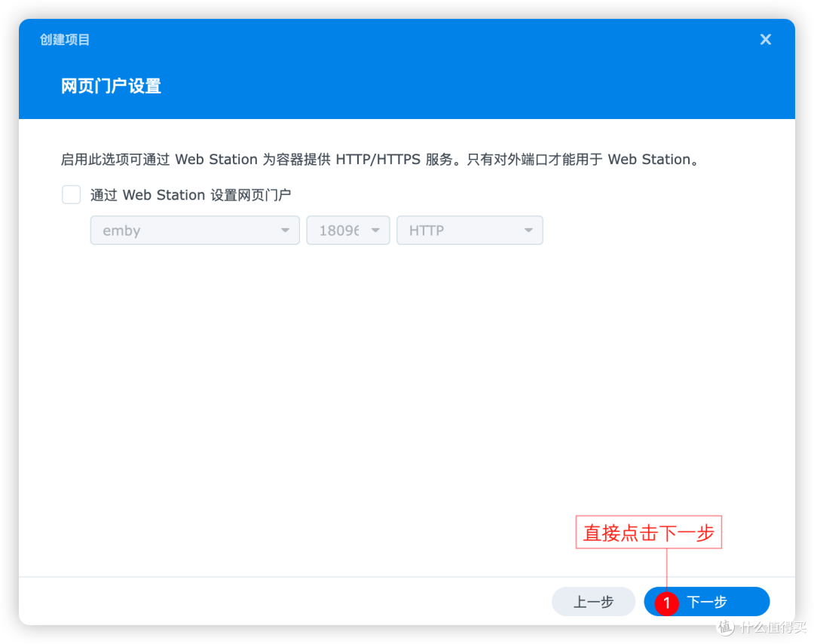Uncheck the Web Station portal checkbox
814x644 pixels.
click(71, 194)
